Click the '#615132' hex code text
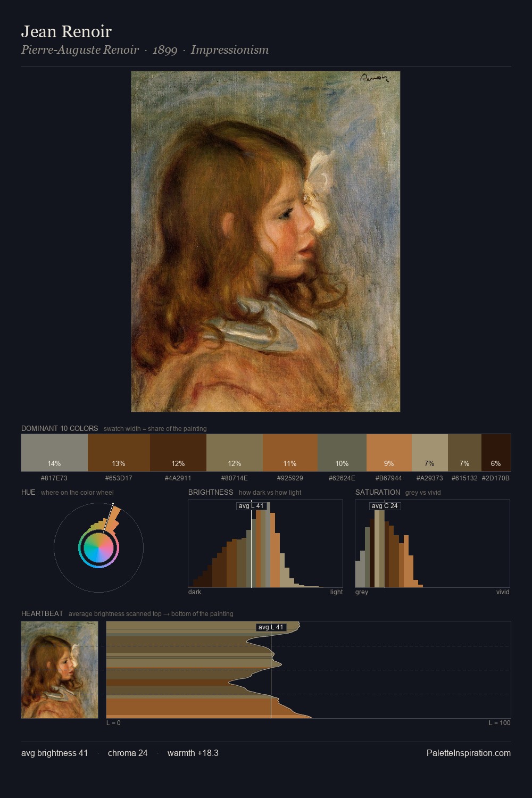The height and width of the screenshot is (798, 532). point(464,478)
